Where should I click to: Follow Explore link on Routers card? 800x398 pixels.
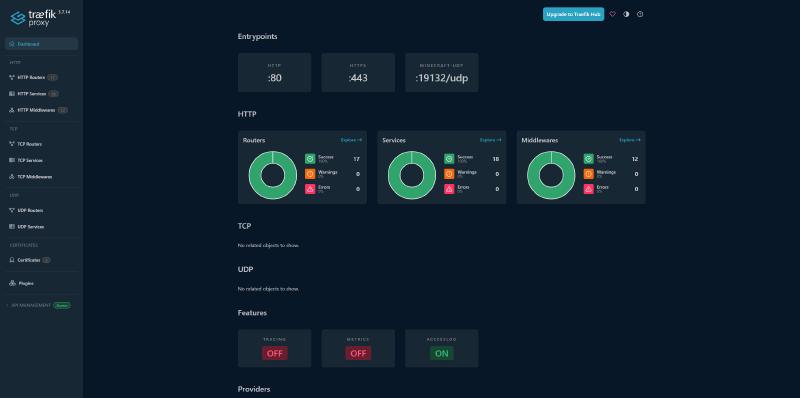click(352, 140)
